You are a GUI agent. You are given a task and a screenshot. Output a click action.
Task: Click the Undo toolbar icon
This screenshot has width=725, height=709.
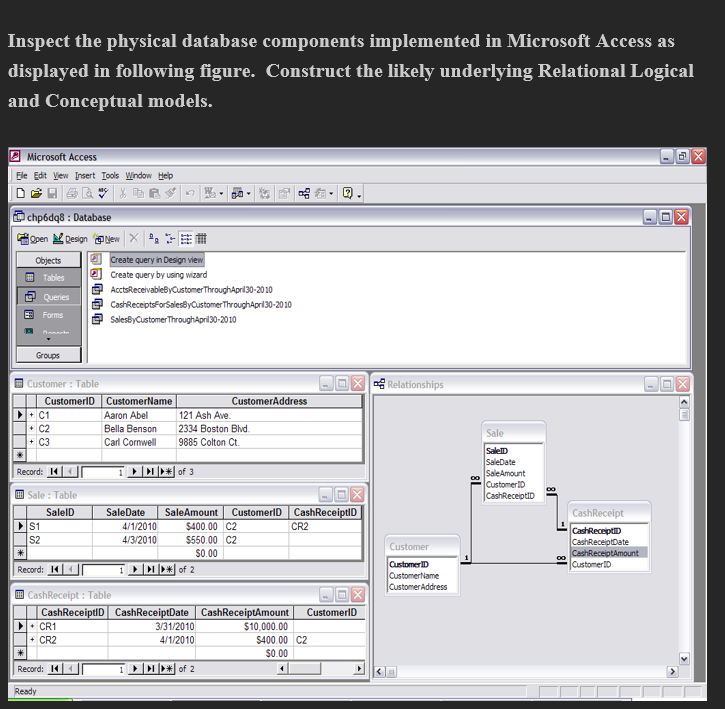click(x=190, y=193)
